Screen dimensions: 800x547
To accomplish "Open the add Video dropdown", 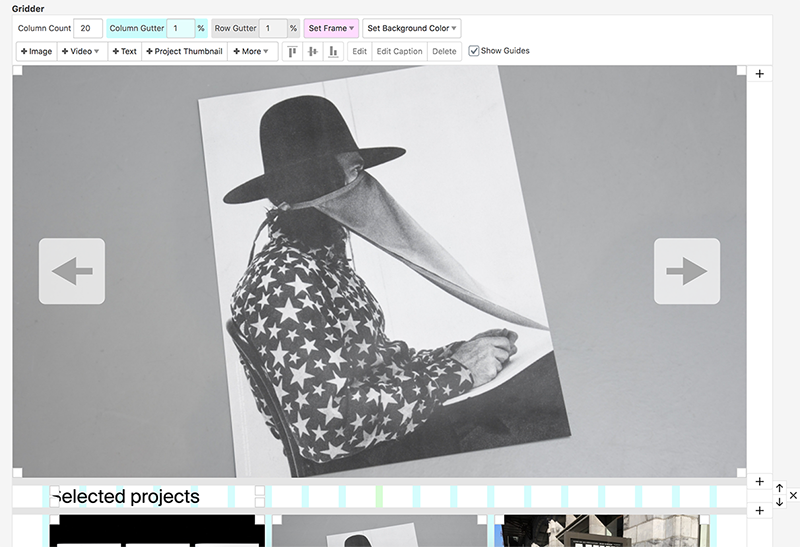I will pos(82,51).
